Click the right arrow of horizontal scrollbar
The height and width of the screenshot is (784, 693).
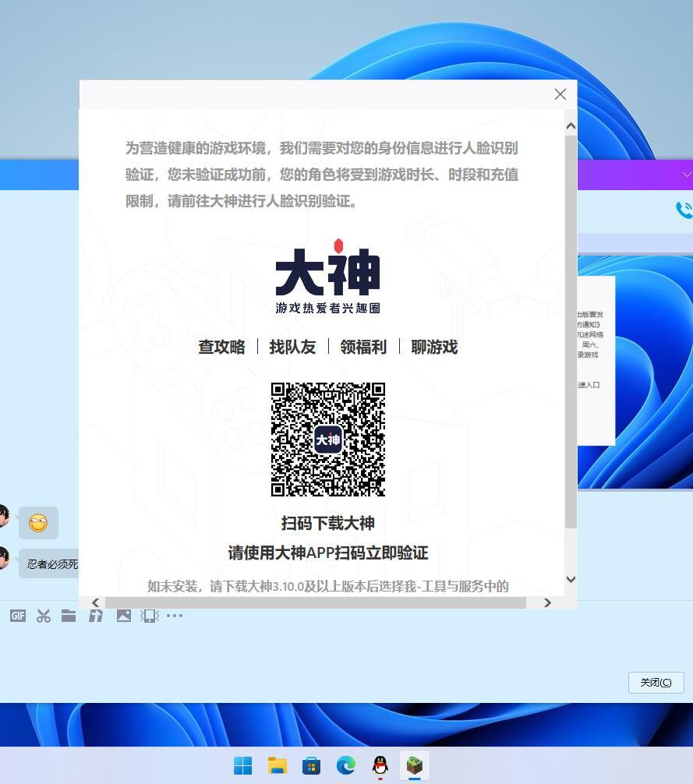[x=547, y=602]
